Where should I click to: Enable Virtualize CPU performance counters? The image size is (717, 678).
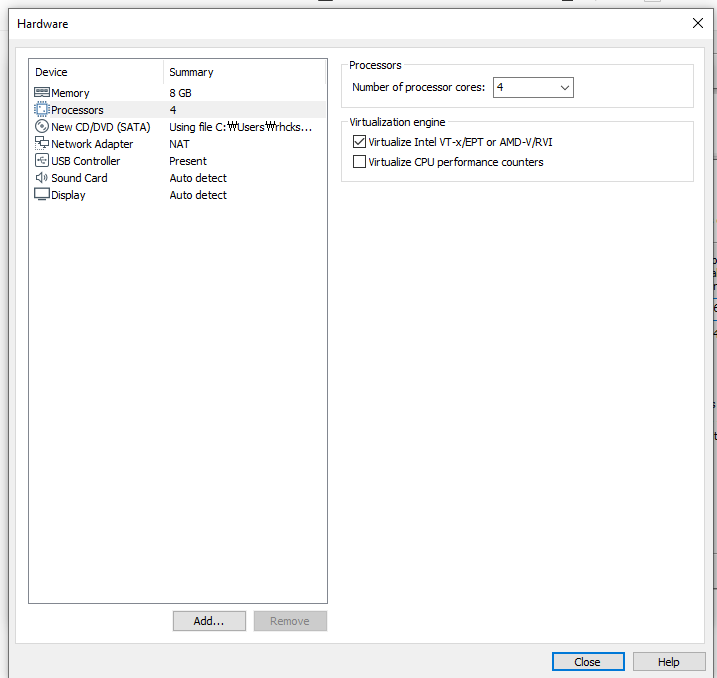tap(359, 161)
